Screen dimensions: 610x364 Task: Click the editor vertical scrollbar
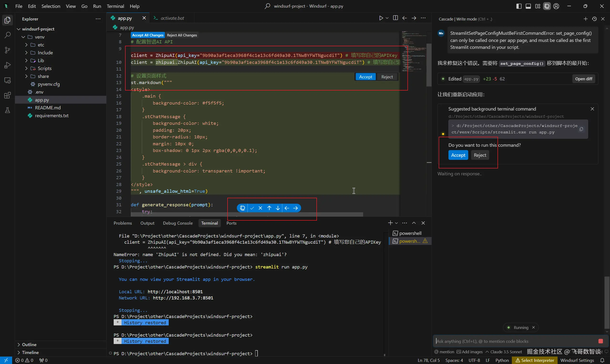click(x=429, y=65)
